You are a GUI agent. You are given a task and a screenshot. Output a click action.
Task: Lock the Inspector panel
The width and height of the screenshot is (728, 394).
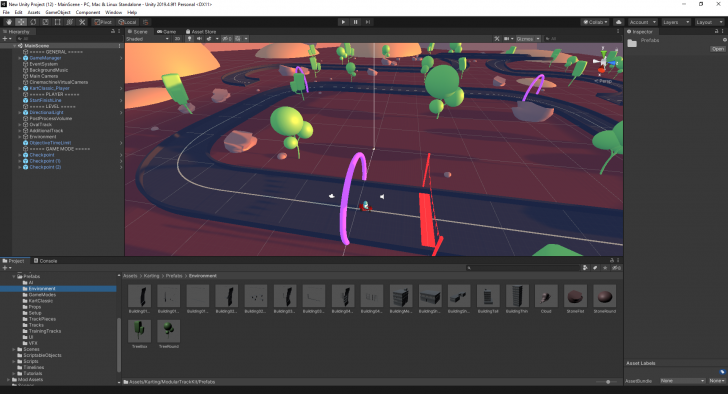[716, 32]
